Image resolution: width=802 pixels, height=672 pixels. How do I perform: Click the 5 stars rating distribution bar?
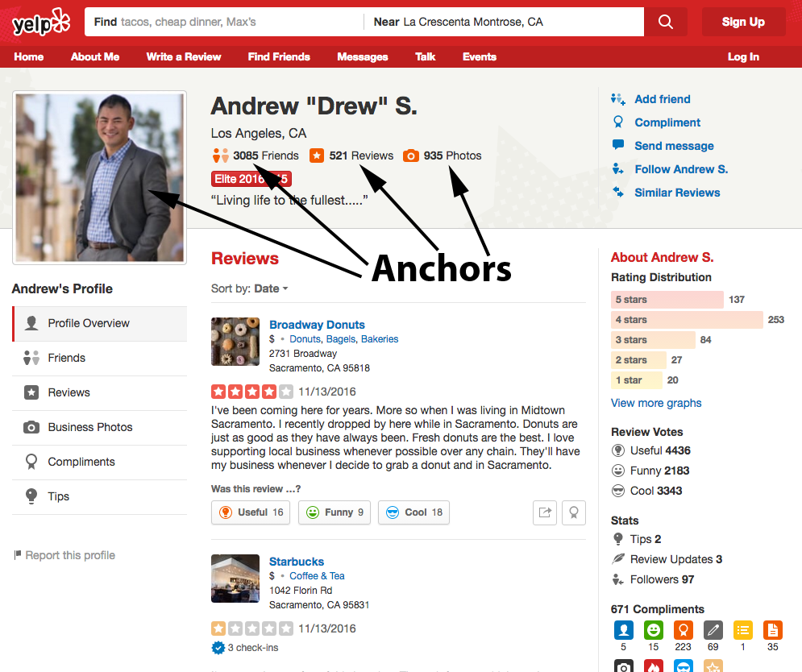pos(667,300)
